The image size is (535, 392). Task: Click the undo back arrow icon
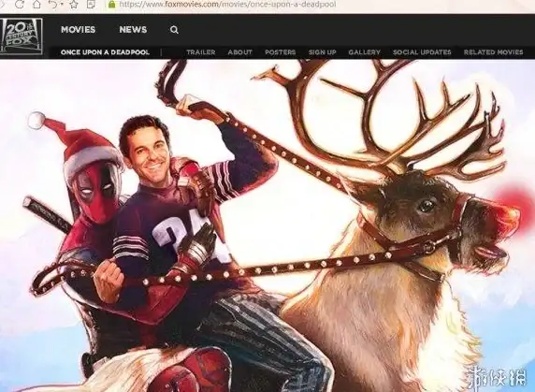(x=53, y=4)
